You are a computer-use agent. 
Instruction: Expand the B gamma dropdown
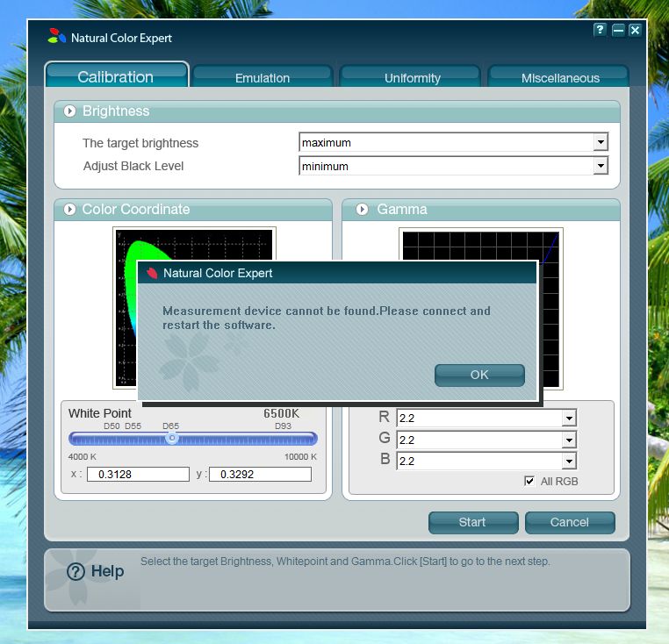[569, 462]
